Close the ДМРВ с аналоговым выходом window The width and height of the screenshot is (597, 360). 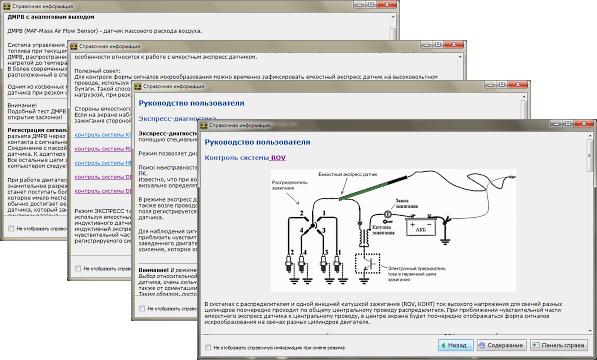pyautogui.click(x=387, y=5)
